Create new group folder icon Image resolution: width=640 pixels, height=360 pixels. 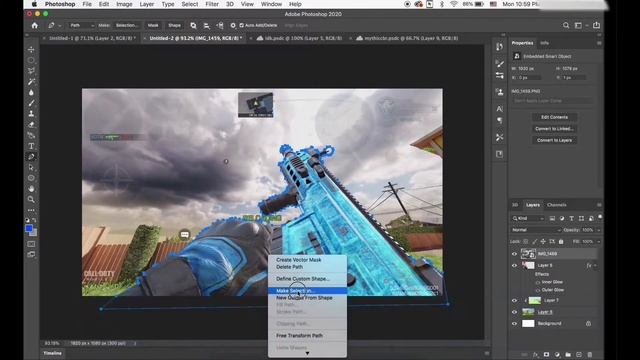(568, 354)
